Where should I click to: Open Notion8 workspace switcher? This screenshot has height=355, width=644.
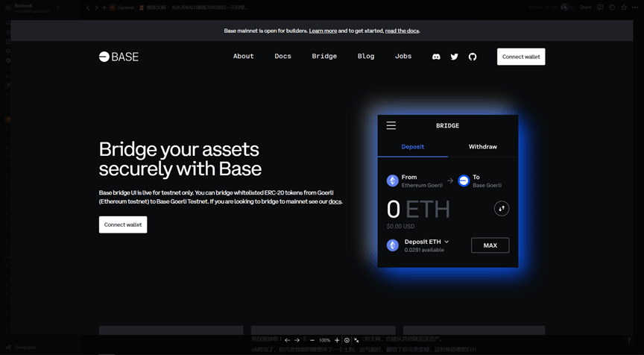33,7
